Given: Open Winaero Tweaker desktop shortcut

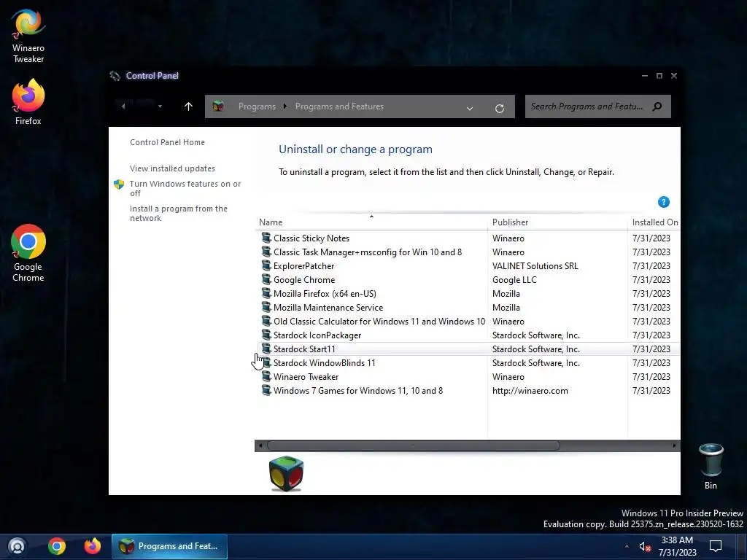Looking at the screenshot, I should (x=28, y=36).
